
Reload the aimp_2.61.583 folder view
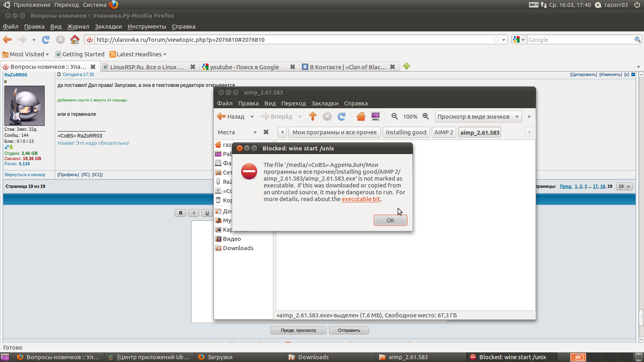pyautogui.click(x=342, y=117)
